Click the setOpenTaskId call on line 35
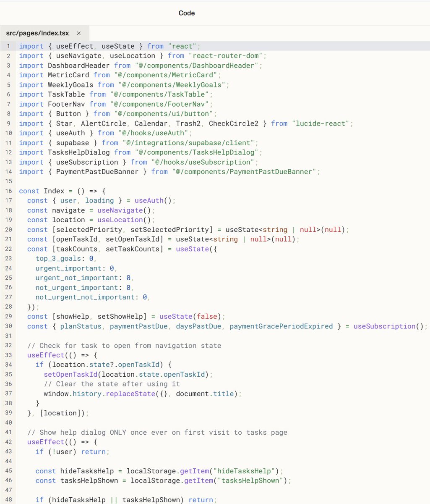Screen dimensions: 430x504 (x=70, y=375)
